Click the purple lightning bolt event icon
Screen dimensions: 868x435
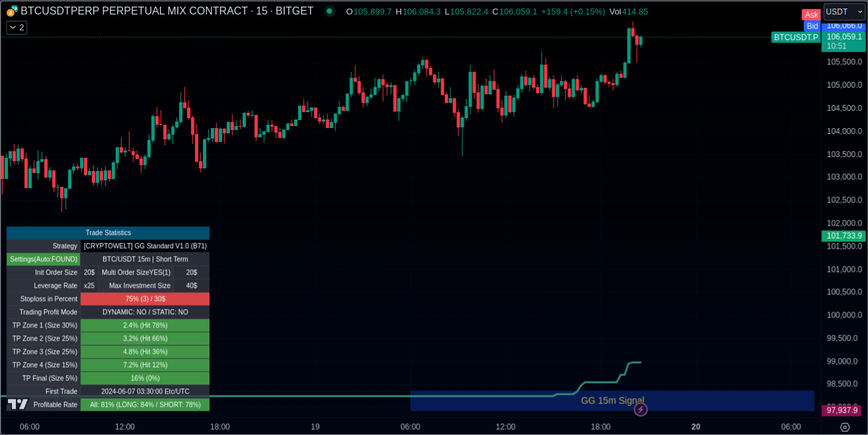pos(640,409)
